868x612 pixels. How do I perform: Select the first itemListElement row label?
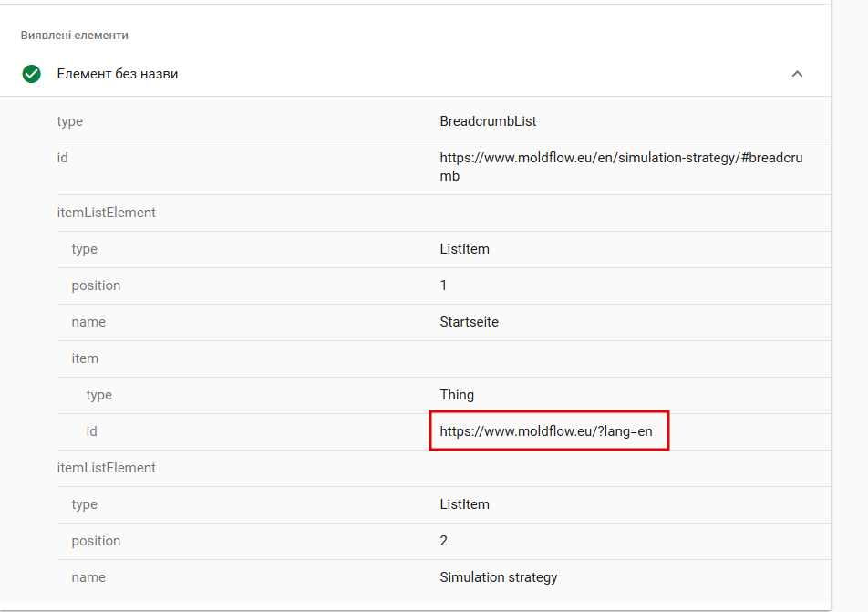tap(107, 213)
